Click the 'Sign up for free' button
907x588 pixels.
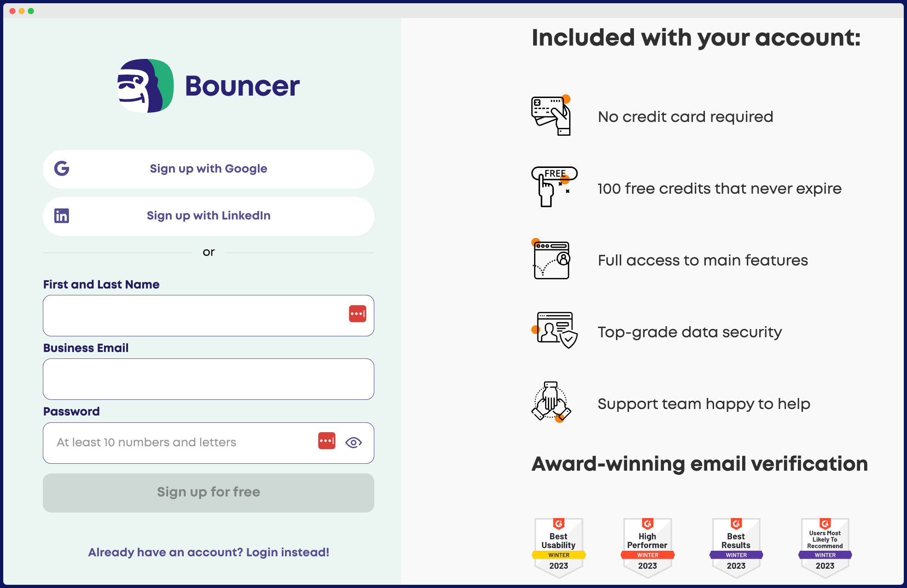208,491
